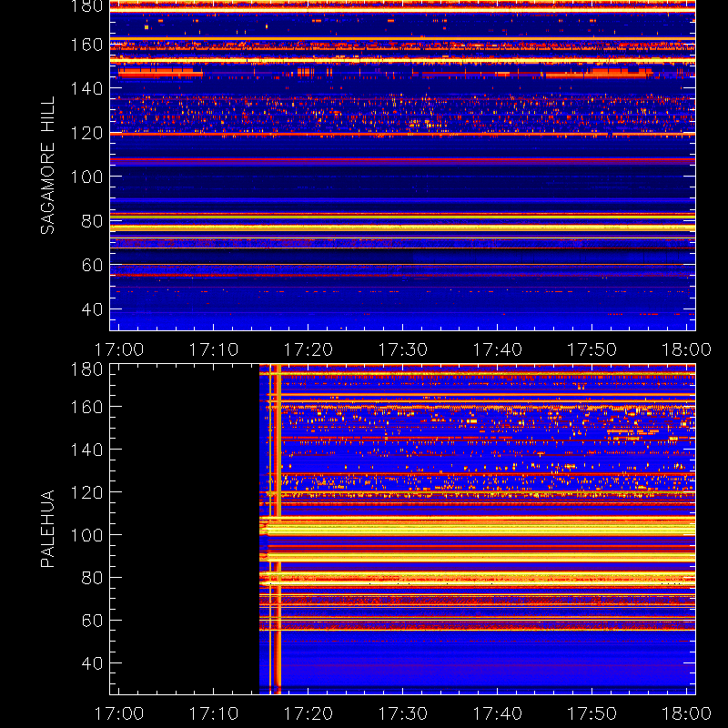The height and width of the screenshot is (728, 728).
Task: Click the SAGAMORE HILL axis title
Action: point(48,166)
